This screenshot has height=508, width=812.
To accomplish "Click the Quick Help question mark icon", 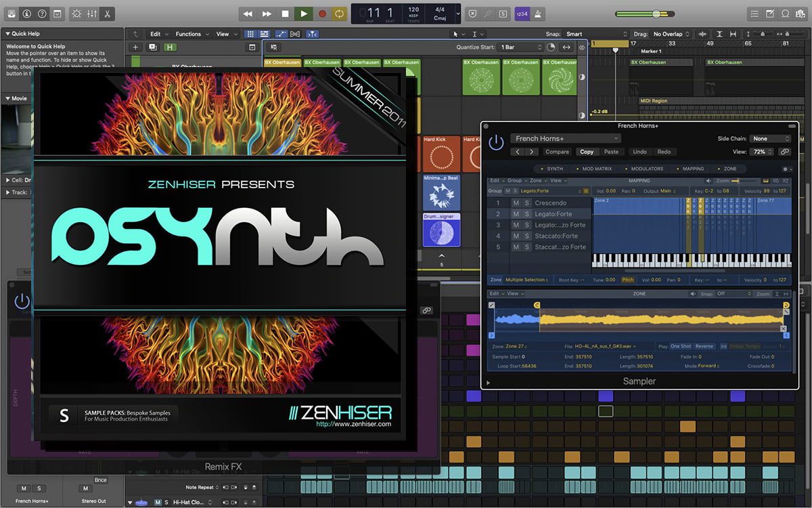I will [x=42, y=14].
